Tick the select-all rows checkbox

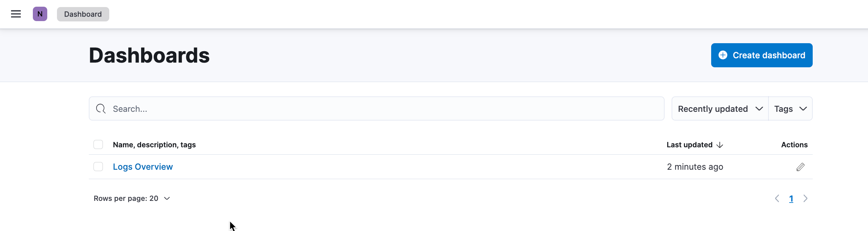(98, 145)
